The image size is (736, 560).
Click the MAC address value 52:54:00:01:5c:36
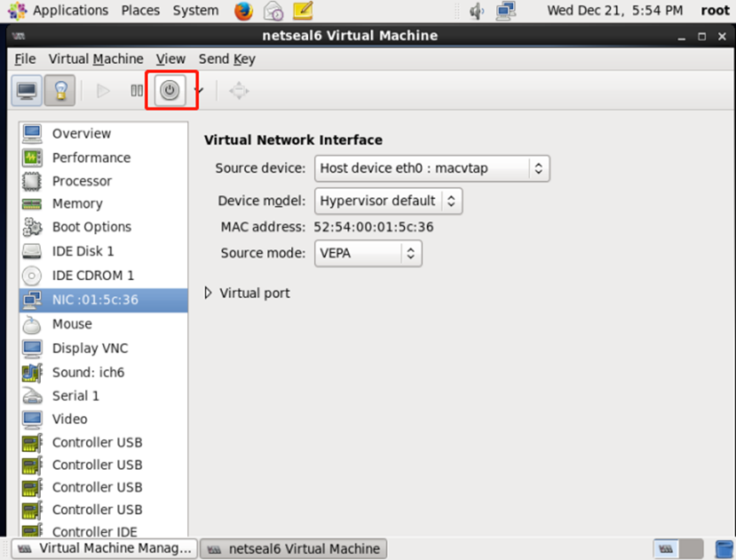[374, 226]
